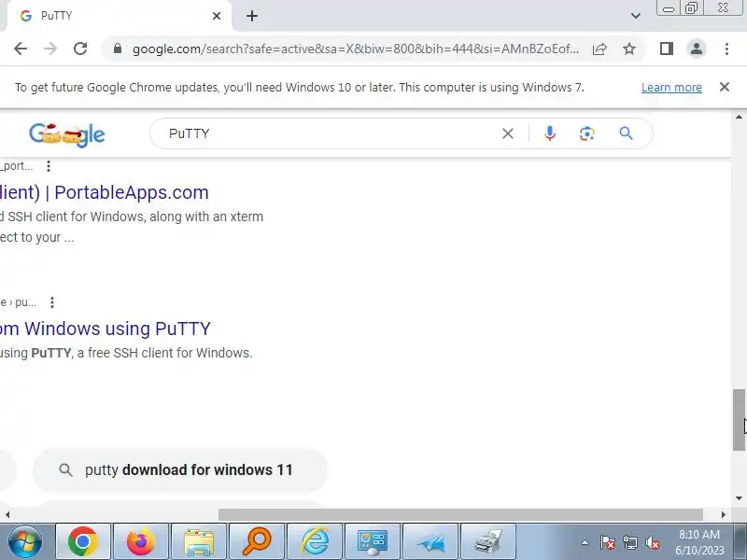Click the horizontal scroll left arrow
This screenshot has width=747, height=560.
click(x=7, y=515)
